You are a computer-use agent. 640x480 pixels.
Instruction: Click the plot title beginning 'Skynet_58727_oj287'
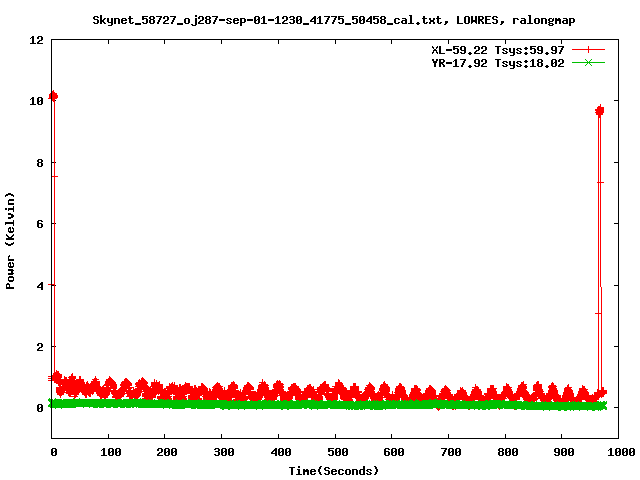click(333, 20)
